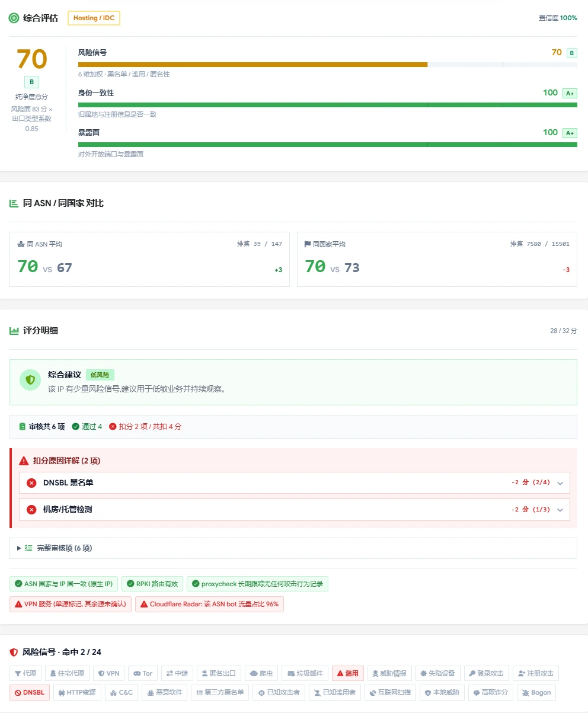Expand the 机房/托管检测 row chevron
588x713 pixels.
(560, 510)
